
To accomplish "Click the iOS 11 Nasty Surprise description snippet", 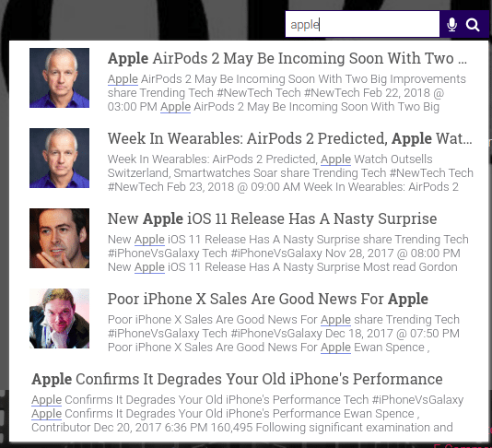I will pyautogui.click(x=288, y=253).
